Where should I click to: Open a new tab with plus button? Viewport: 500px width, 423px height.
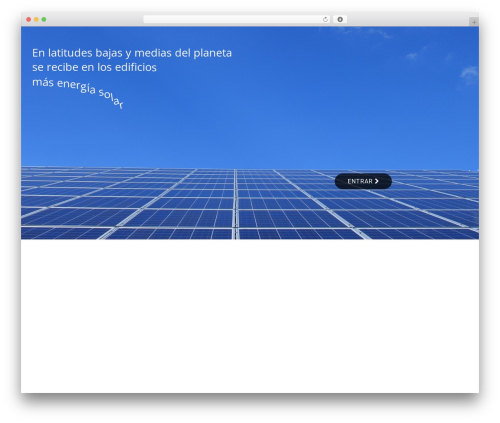pos(474,22)
